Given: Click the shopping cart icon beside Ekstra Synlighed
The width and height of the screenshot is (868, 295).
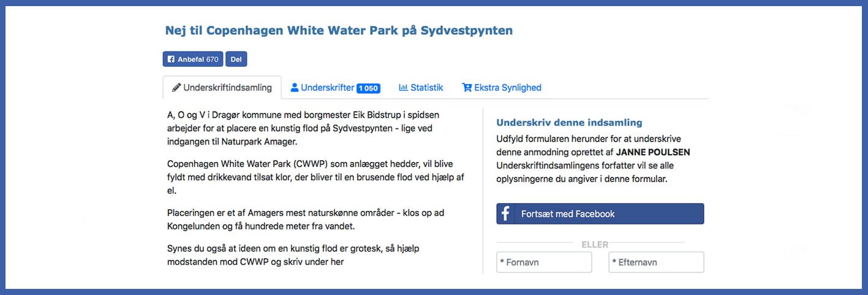Looking at the screenshot, I should coord(467,87).
